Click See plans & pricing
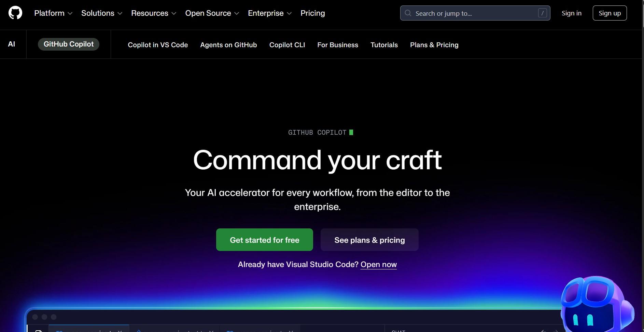Image resolution: width=644 pixels, height=332 pixels. point(369,240)
